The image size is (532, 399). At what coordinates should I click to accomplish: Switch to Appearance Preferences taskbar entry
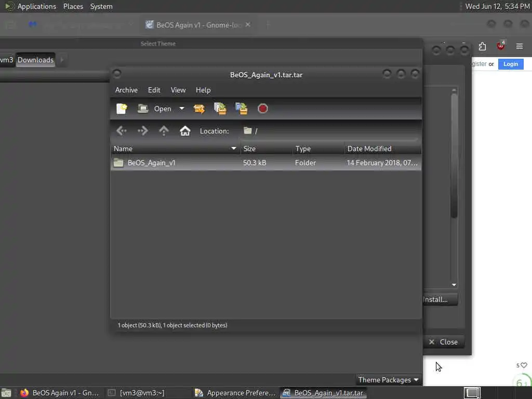(x=235, y=393)
